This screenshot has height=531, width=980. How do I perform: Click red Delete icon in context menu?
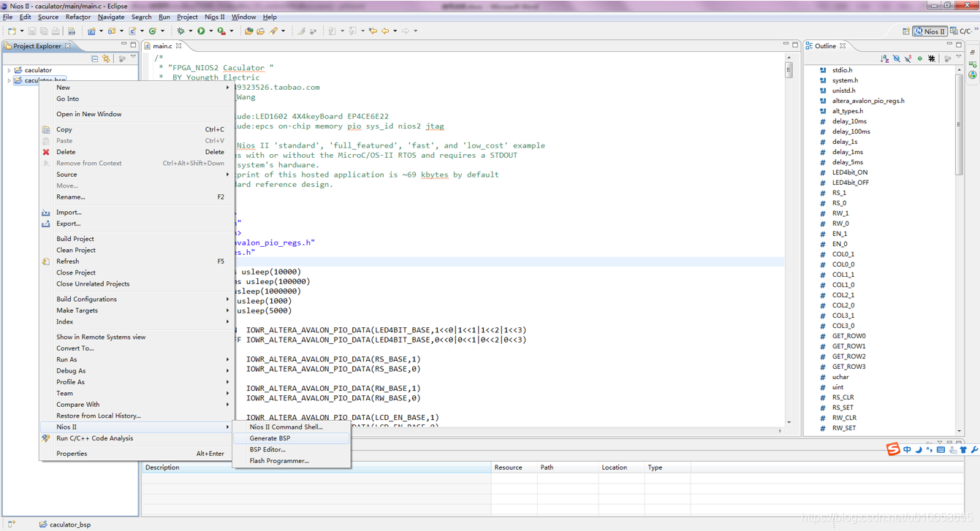pyautogui.click(x=46, y=152)
